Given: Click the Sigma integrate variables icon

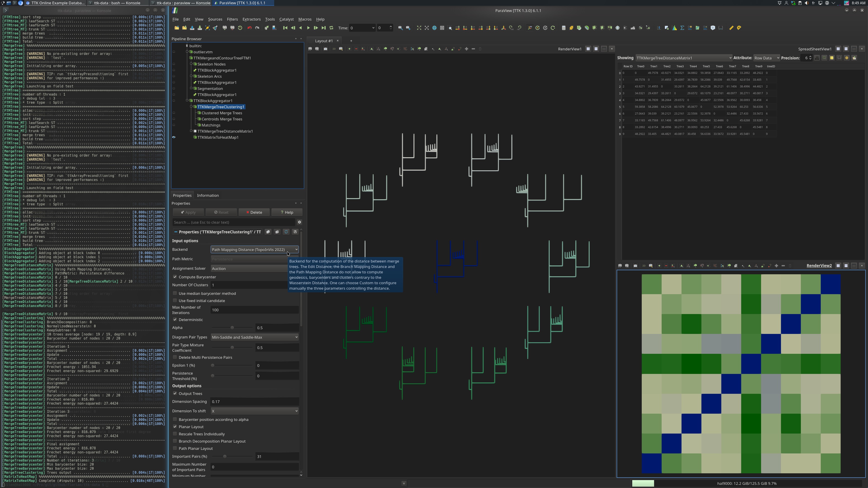Looking at the screenshot, I should [x=682, y=28].
